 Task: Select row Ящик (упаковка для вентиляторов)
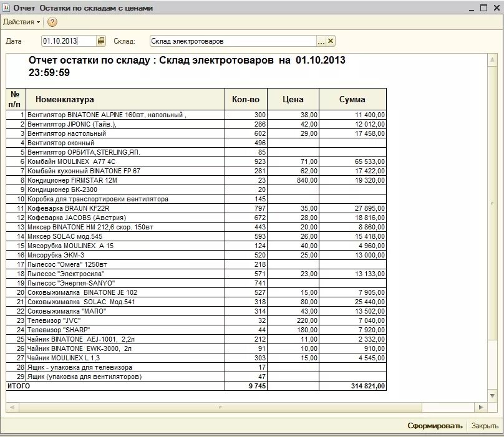196,377
